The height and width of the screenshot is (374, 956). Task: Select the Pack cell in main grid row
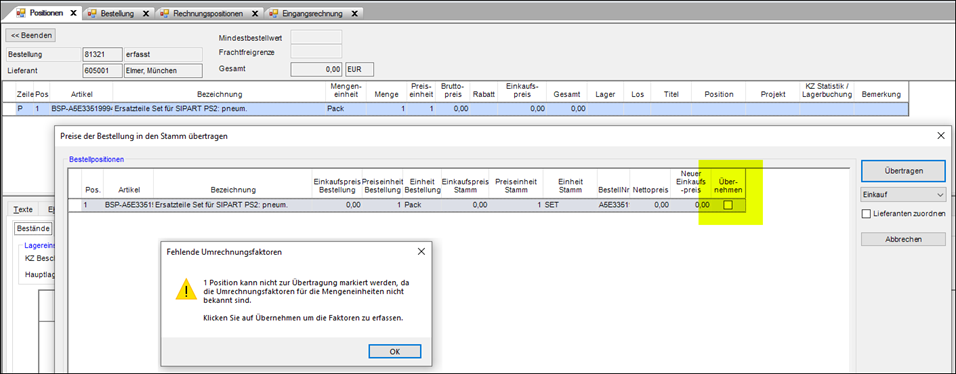(346, 109)
